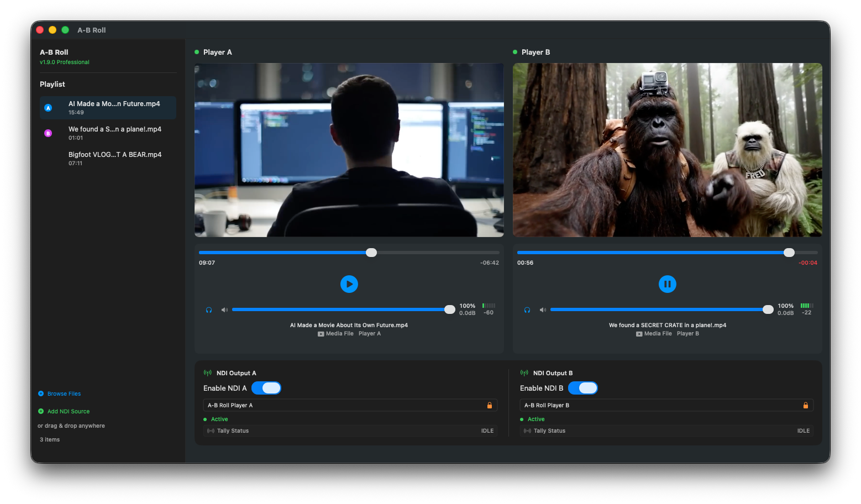Select We found a S...n a plane!.mp4 in playlist

(x=108, y=133)
